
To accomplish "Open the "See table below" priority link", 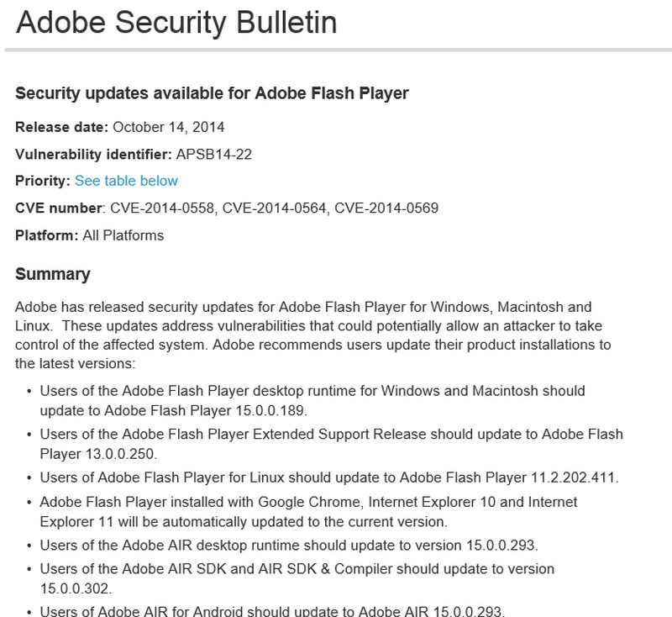I will 126,181.
